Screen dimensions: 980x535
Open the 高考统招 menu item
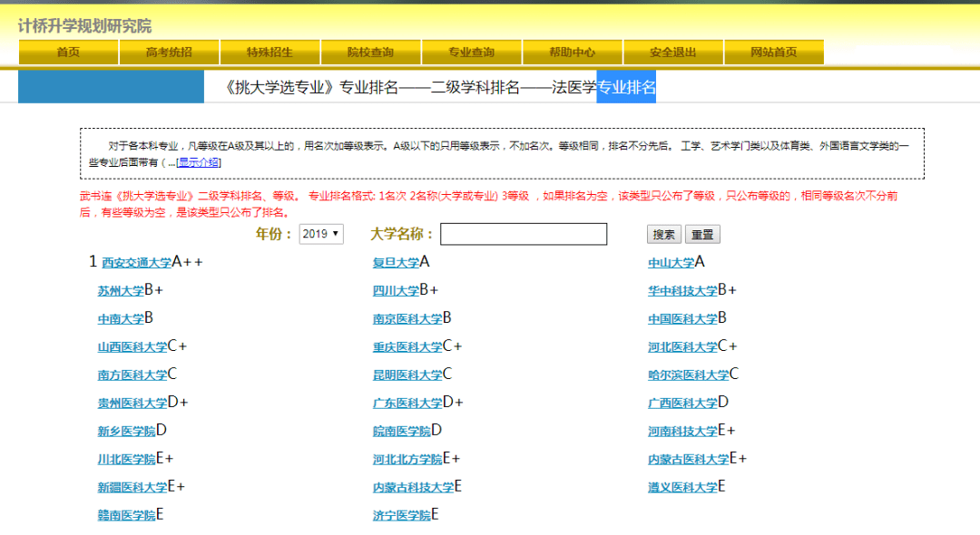pos(169,52)
